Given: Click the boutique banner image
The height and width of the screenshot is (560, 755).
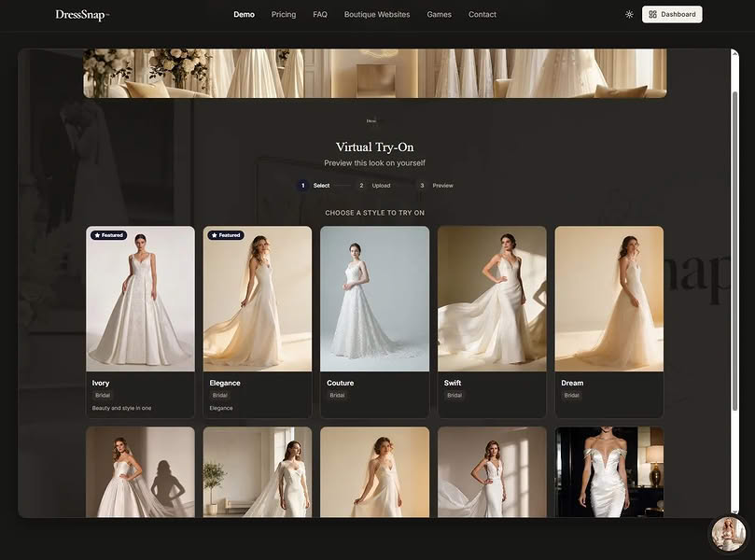Looking at the screenshot, I should point(375,73).
